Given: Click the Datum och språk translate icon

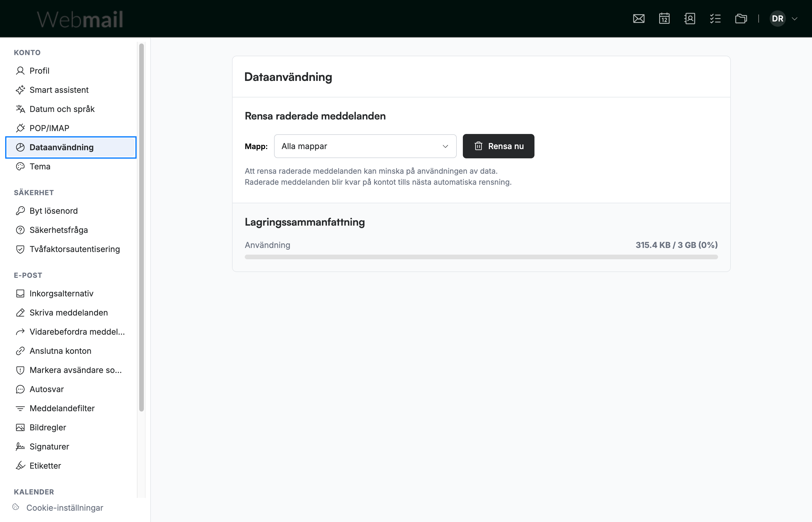Looking at the screenshot, I should tap(20, 109).
